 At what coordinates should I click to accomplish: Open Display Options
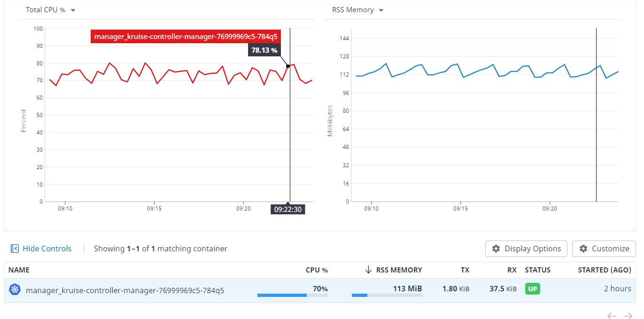tap(526, 249)
